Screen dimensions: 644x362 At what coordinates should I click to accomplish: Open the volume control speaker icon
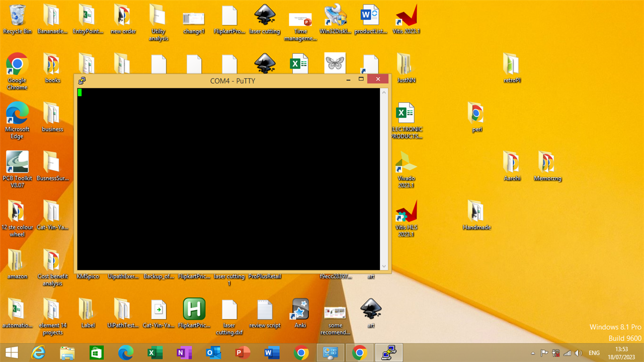tap(579, 353)
